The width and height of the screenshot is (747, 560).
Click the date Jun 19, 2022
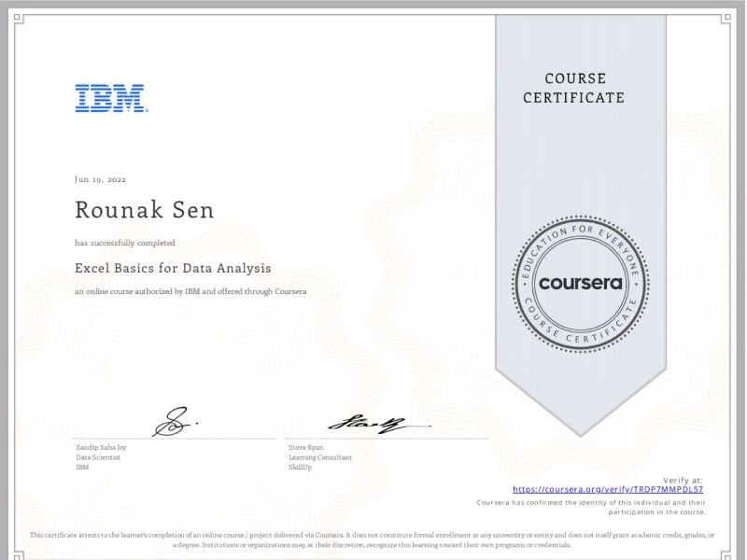(100, 179)
